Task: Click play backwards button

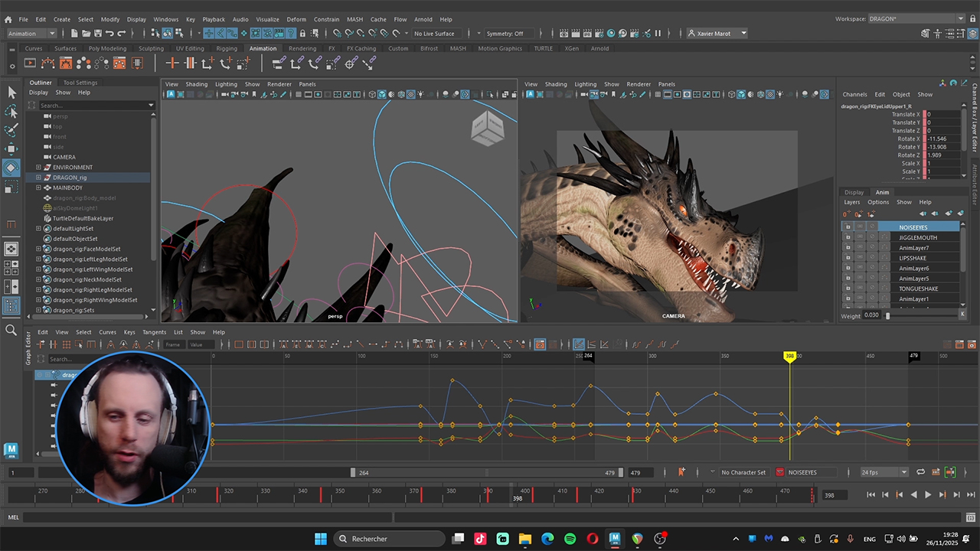Action: pyautogui.click(x=913, y=495)
